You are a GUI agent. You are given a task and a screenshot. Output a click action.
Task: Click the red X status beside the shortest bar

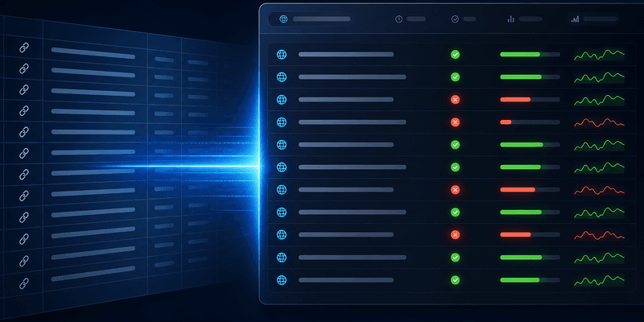pos(455,122)
